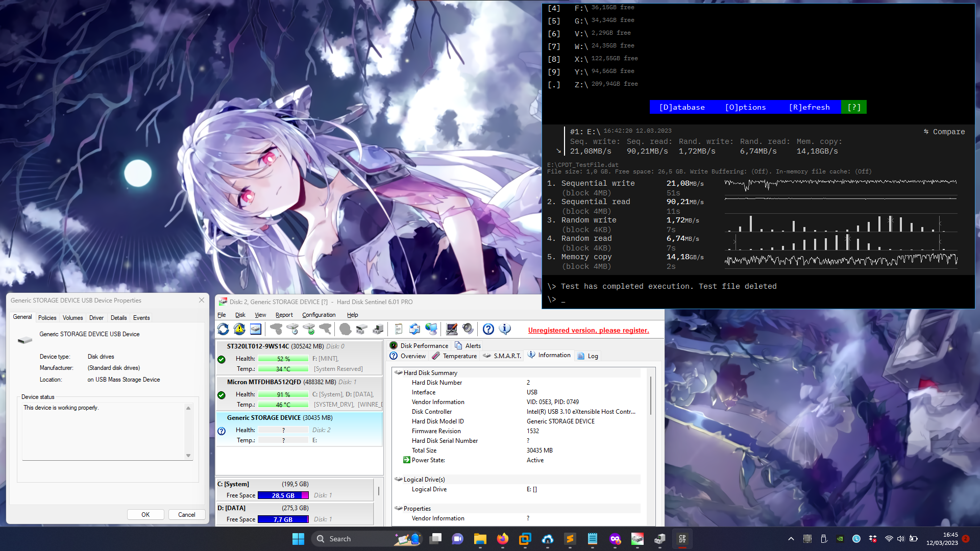Show hidden tray icons with chevron
The image size is (980, 551).
[791, 539]
